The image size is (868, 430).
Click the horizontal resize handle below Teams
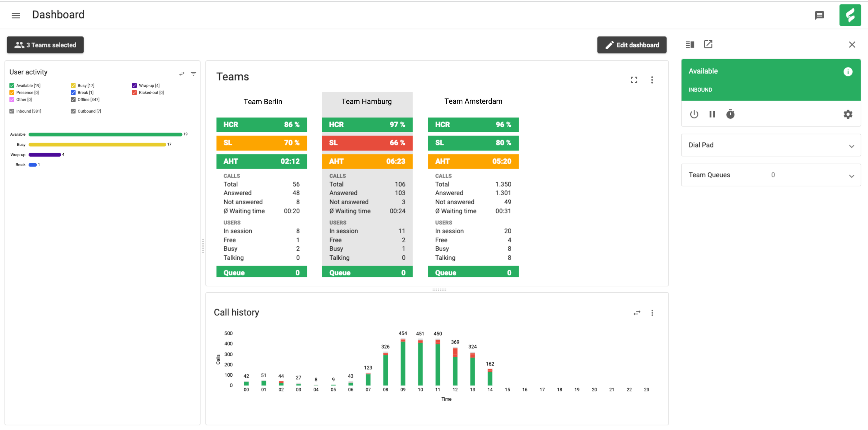coord(439,289)
